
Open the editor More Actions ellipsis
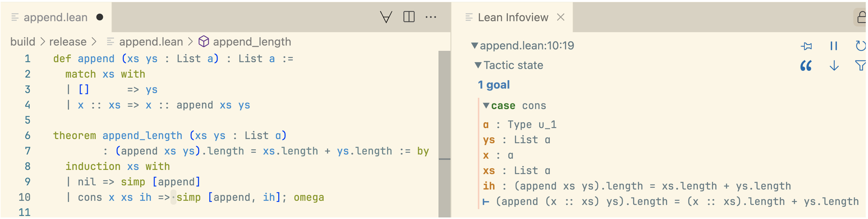(x=431, y=17)
